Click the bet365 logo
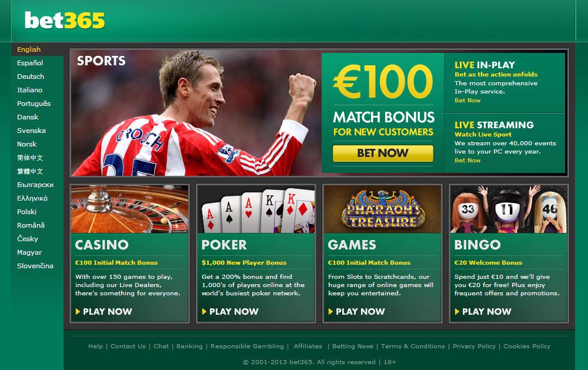Viewport: 588px width, 370px height. [x=65, y=20]
